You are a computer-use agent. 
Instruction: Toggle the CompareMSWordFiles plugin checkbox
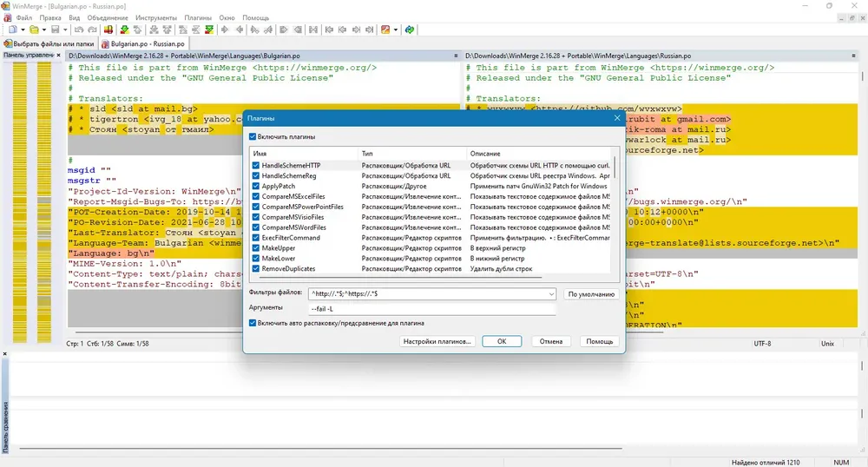tap(256, 227)
